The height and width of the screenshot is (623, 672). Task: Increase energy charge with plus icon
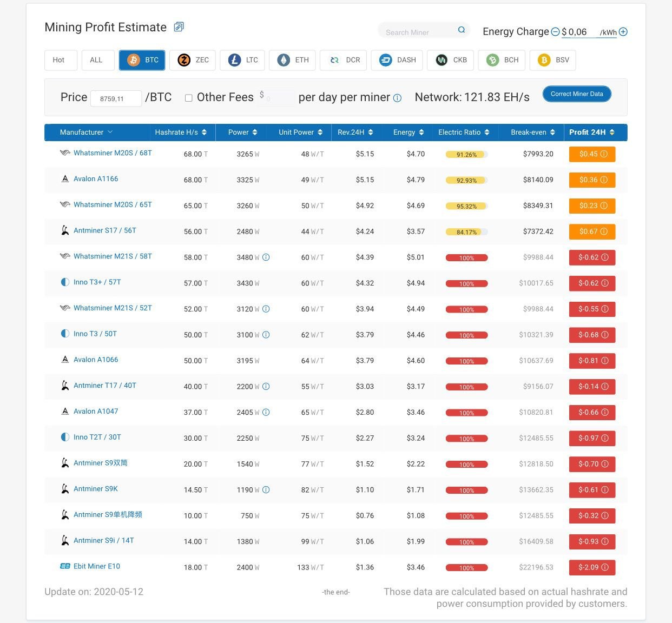tap(623, 32)
